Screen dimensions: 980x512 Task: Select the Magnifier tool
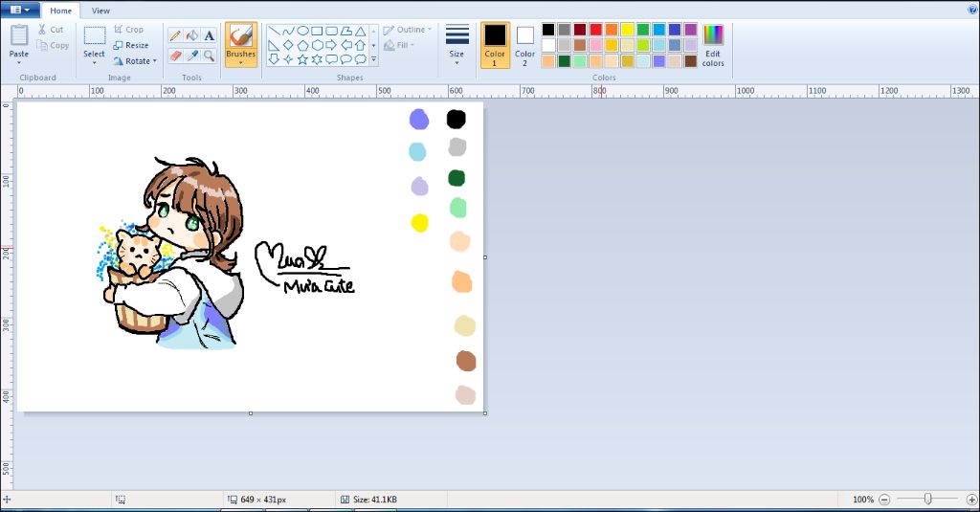[209, 56]
